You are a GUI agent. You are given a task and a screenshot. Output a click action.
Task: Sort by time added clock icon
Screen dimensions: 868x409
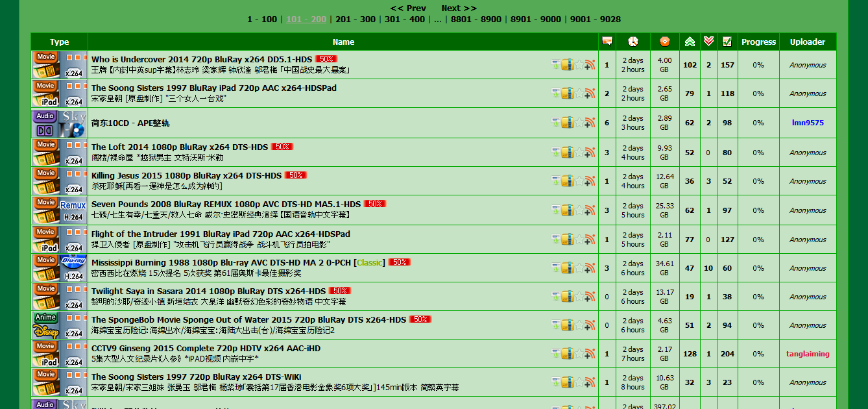coord(633,42)
